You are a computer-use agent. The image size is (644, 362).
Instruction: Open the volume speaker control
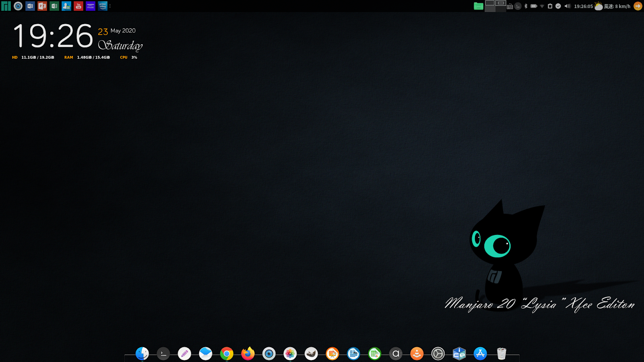click(568, 6)
